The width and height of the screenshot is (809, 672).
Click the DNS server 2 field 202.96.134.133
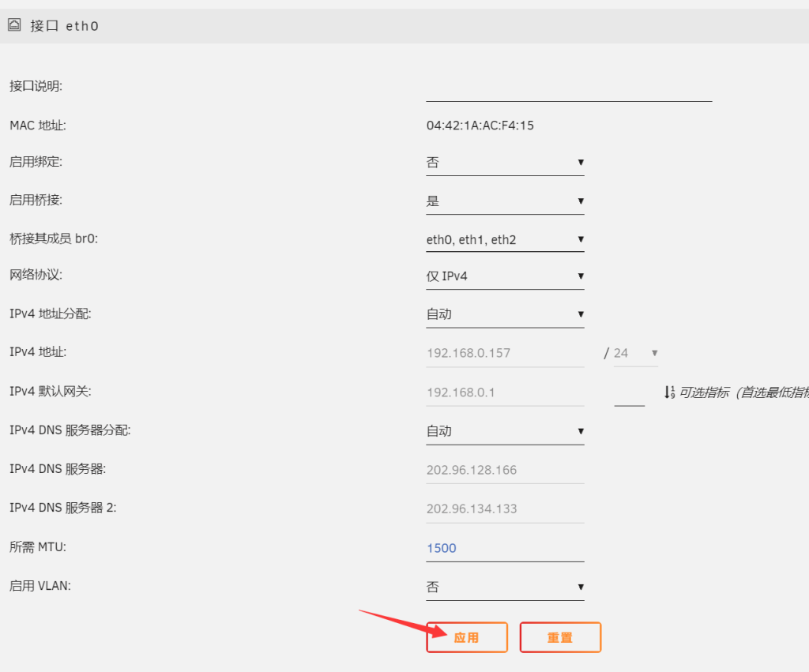coord(504,509)
